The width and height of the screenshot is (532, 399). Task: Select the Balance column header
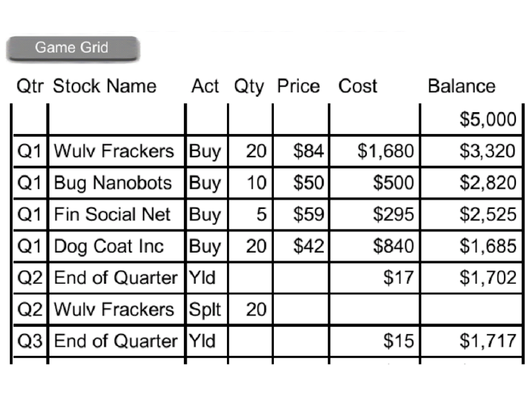pos(462,86)
